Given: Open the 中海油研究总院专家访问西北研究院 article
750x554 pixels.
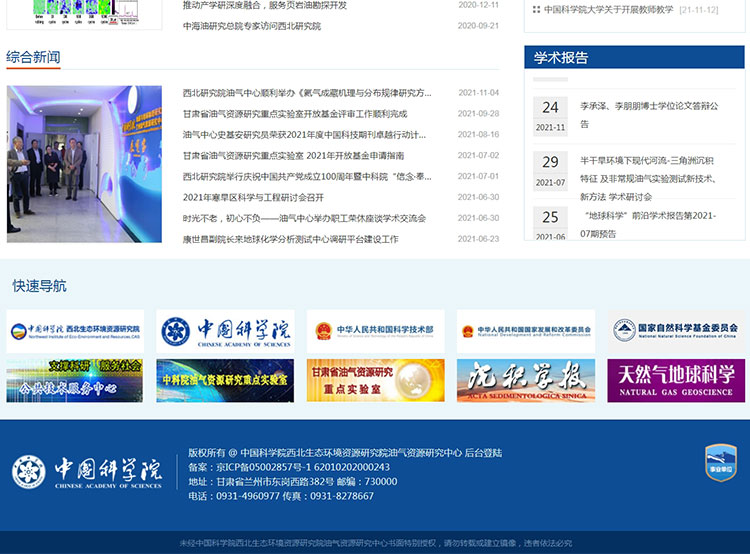Looking at the screenshot, I should [251, 26].
